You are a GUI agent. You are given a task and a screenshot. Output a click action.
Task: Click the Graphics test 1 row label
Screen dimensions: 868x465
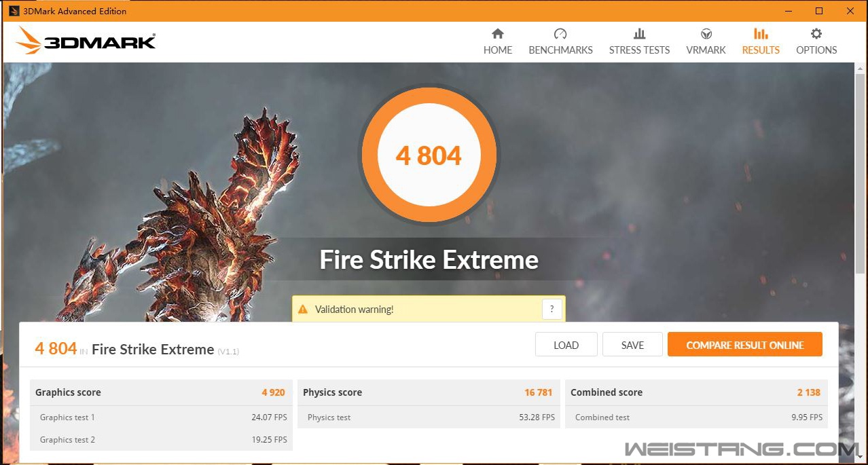click(67, 417)
